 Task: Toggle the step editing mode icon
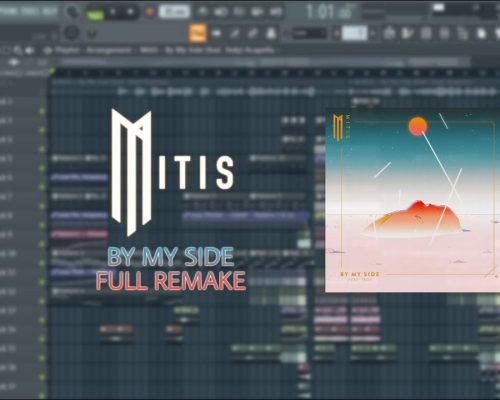click(235, 33)
